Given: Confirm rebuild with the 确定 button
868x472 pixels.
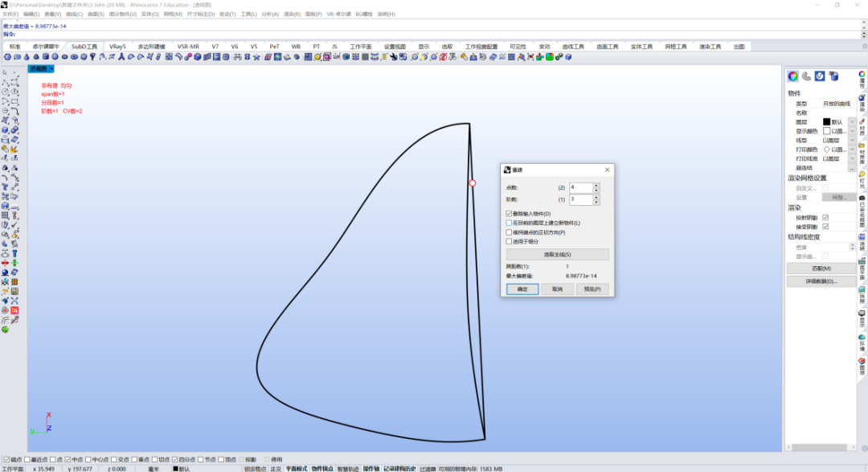Looking at the screenshot, I should tap(522, 289).
